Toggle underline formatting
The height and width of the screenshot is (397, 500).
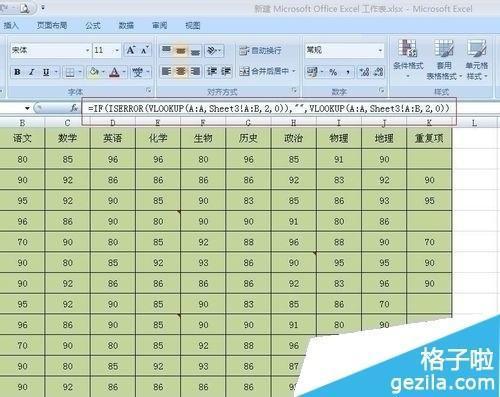[46, 72]
